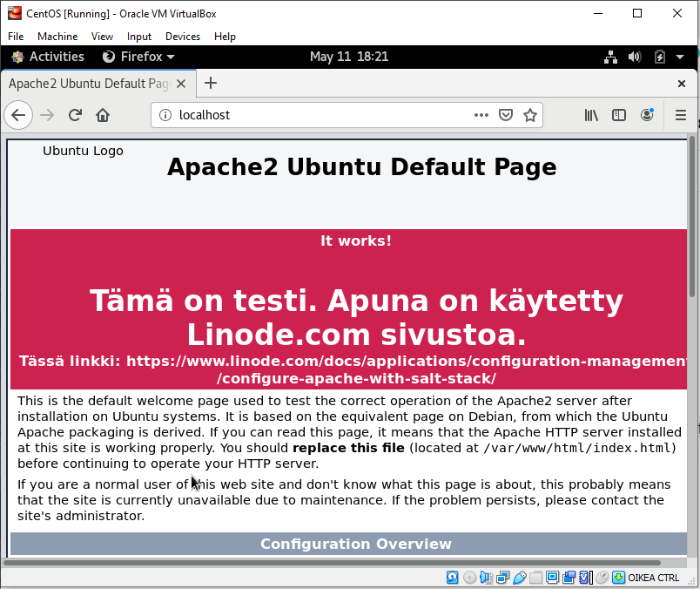
Task: Save page to Pocket
Action: [x=506, y=115]
